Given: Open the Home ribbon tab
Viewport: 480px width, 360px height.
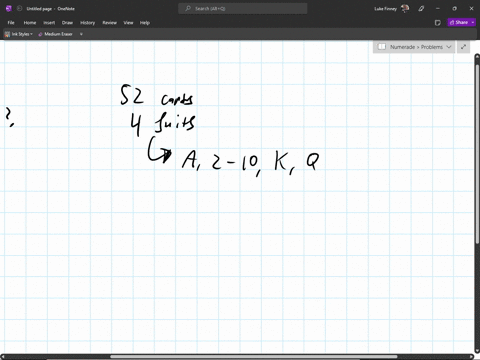Looking at the screenshot, I should 30,23.
